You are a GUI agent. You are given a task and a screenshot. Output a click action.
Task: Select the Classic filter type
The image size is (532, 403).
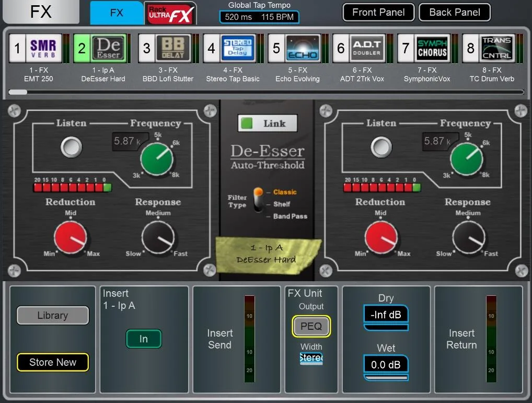click(285, 192)
